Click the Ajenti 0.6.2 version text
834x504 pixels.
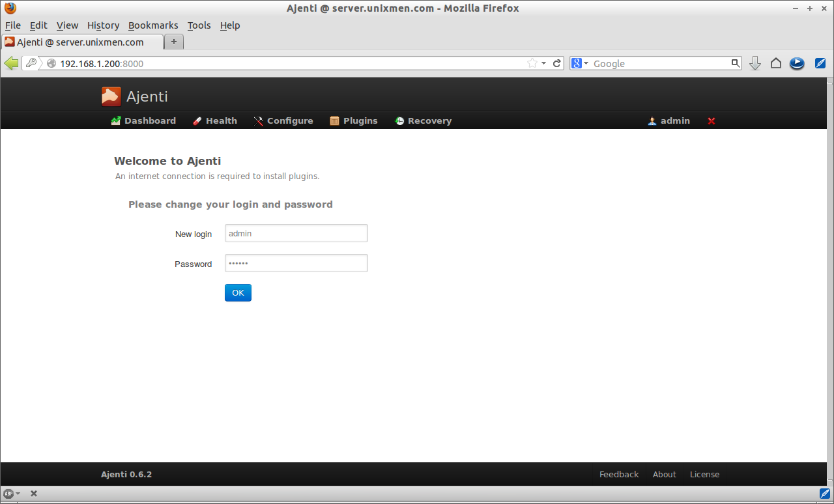(x=126, y=474)
